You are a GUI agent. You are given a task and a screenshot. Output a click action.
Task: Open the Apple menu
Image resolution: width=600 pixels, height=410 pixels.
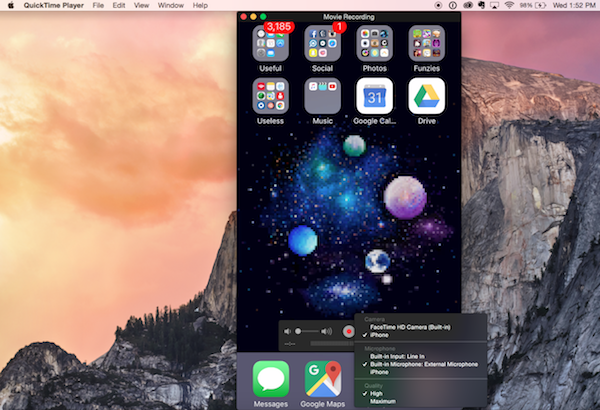[x=11, y=5]
